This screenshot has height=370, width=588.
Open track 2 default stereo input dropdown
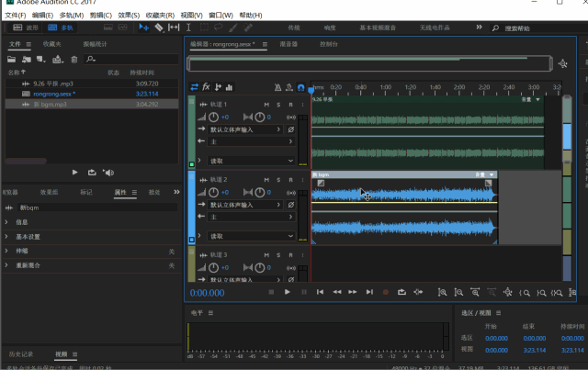(x=245, y=205)
